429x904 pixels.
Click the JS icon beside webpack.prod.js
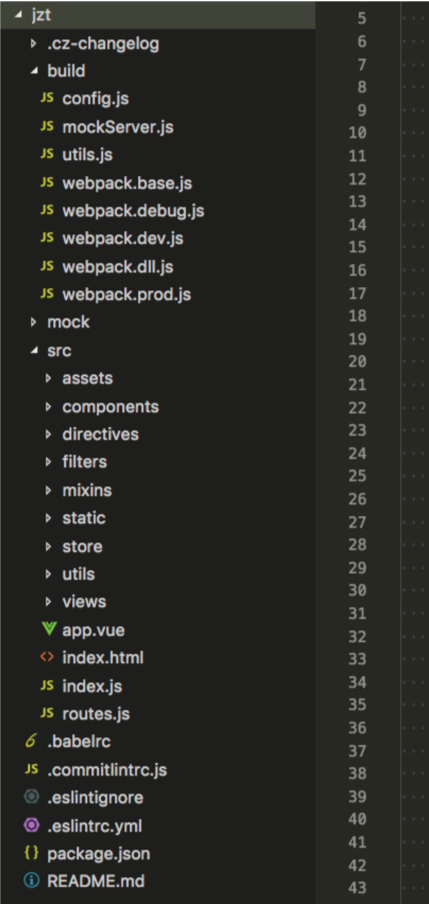47,294
